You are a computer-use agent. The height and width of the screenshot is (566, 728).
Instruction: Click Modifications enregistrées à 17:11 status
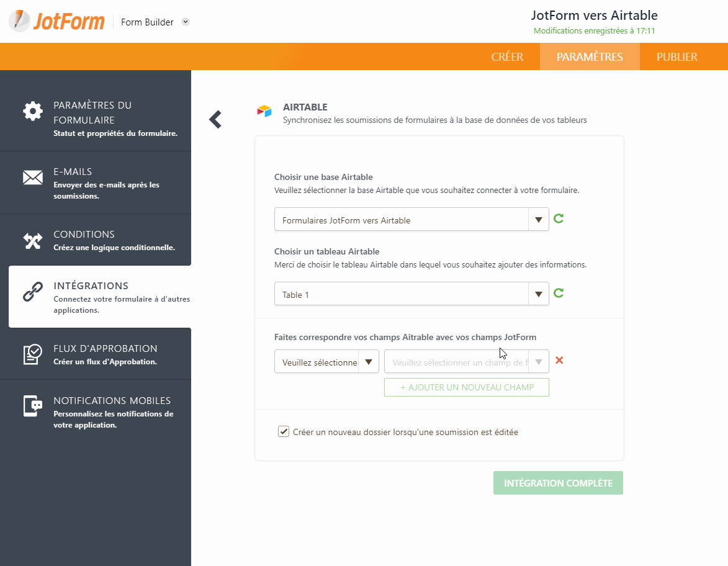point(595,30)
